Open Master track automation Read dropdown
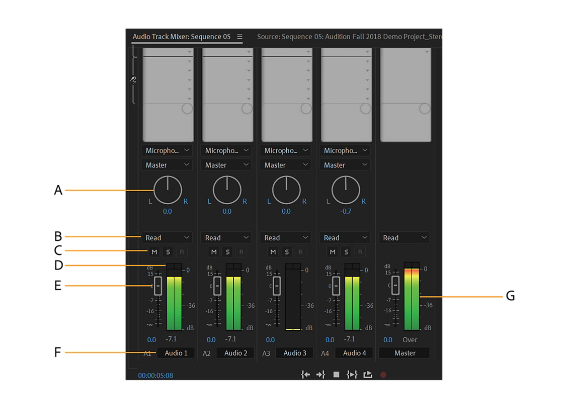562x396 pixels. pos(404,238)
